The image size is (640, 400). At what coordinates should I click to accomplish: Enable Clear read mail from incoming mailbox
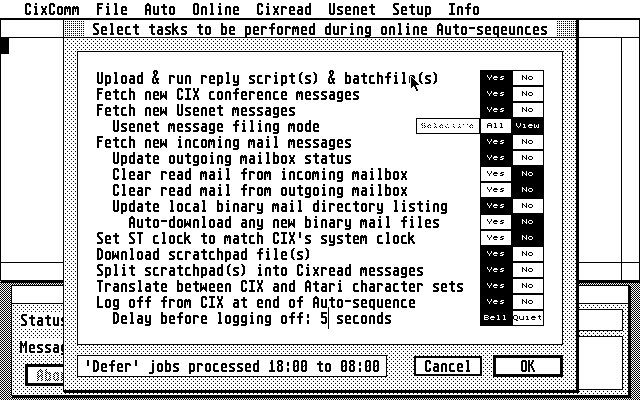coord(495,174)
